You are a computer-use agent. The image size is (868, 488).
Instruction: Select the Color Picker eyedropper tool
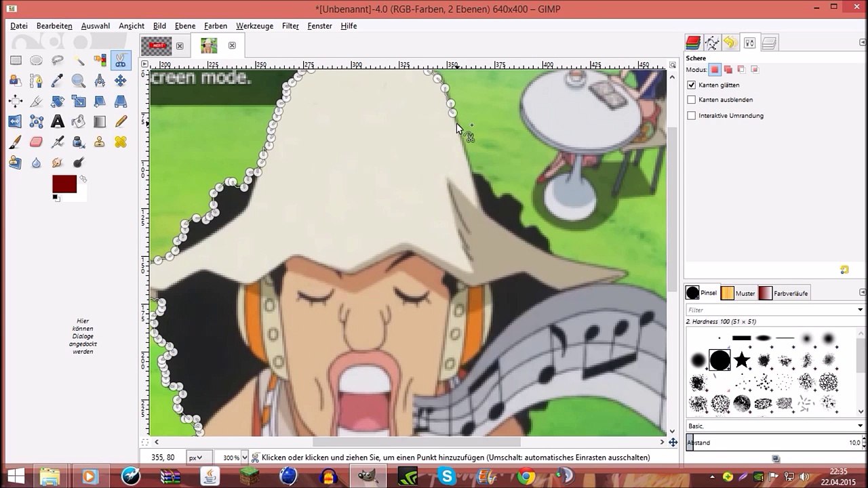point(58,81)
